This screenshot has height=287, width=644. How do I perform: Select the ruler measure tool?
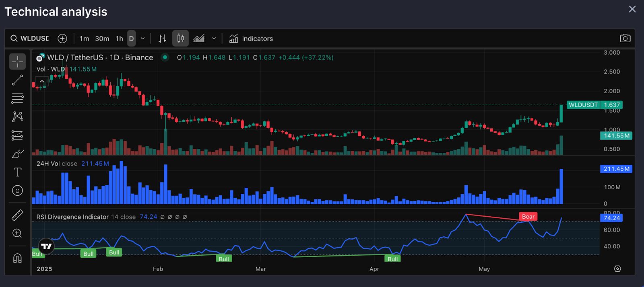pyautogui.click(x=17, y=215)
